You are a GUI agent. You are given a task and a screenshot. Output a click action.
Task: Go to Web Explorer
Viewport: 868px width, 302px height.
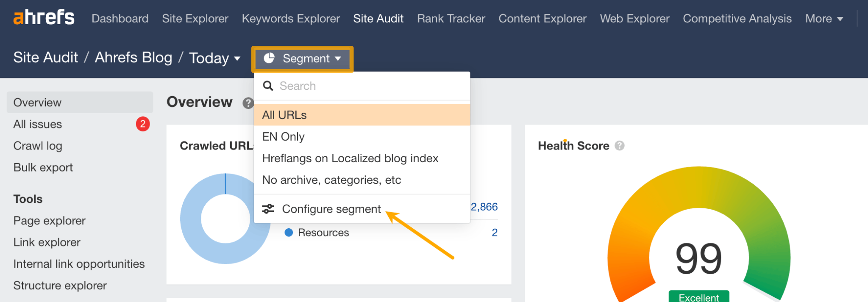pos(635,19)
